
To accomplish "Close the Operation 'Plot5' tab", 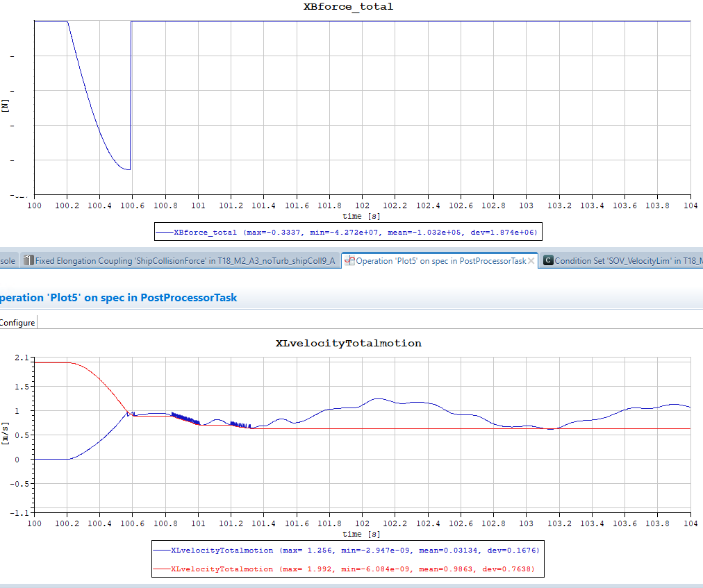I will (x=531, y=261).
